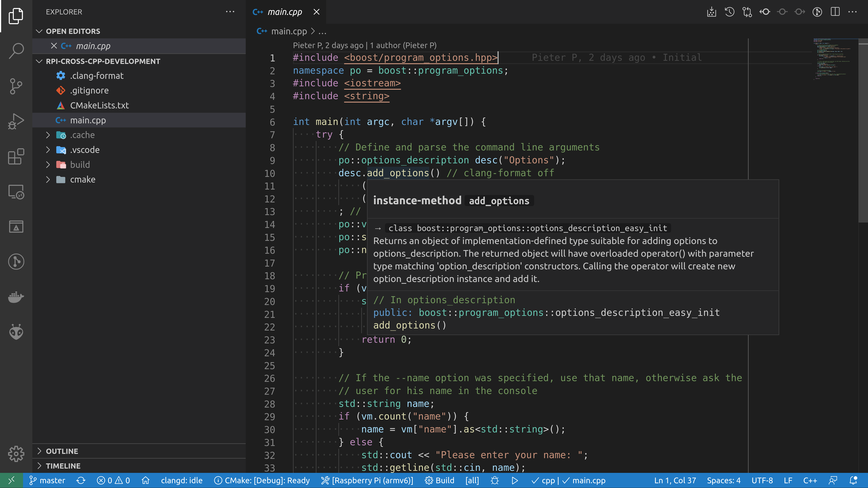This screenshot has width=868, height=488.
Task: Open .clang-format file in explorer
Action: tap(139, 76)
